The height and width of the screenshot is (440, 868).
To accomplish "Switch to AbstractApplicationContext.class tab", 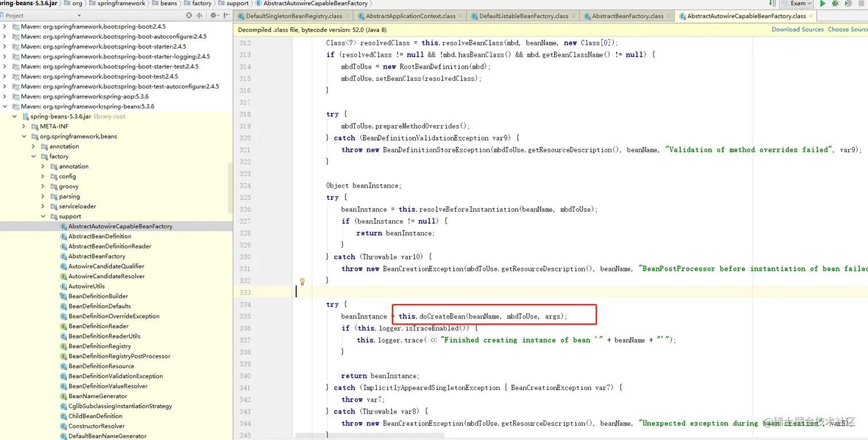I will pyautogui.click(x=410, y=16).
